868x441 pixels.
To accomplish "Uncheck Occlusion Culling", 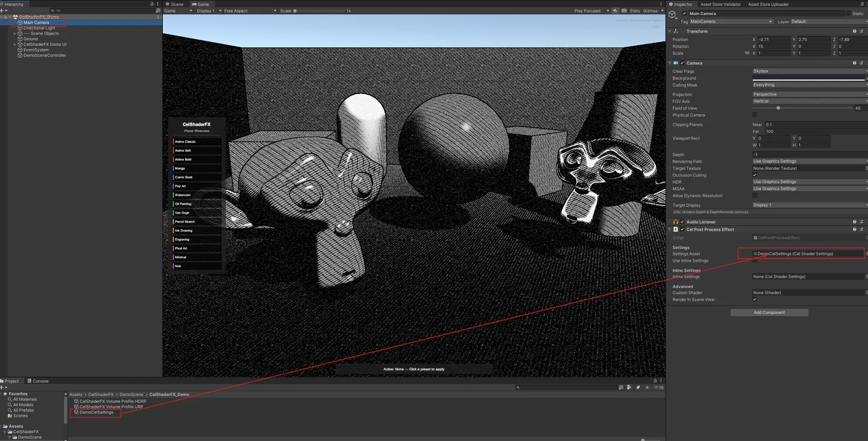I will coord(755,175).
